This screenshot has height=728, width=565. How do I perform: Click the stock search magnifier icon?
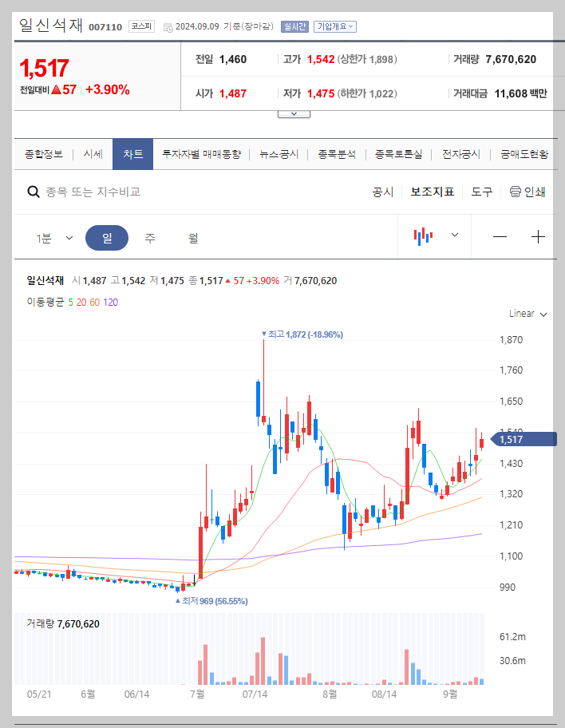click(33, 192)
